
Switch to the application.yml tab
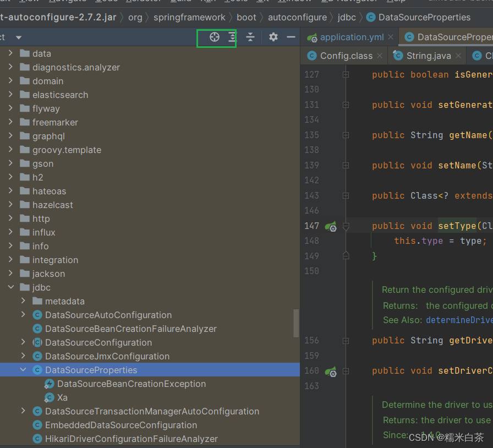(x=352, y=37)
